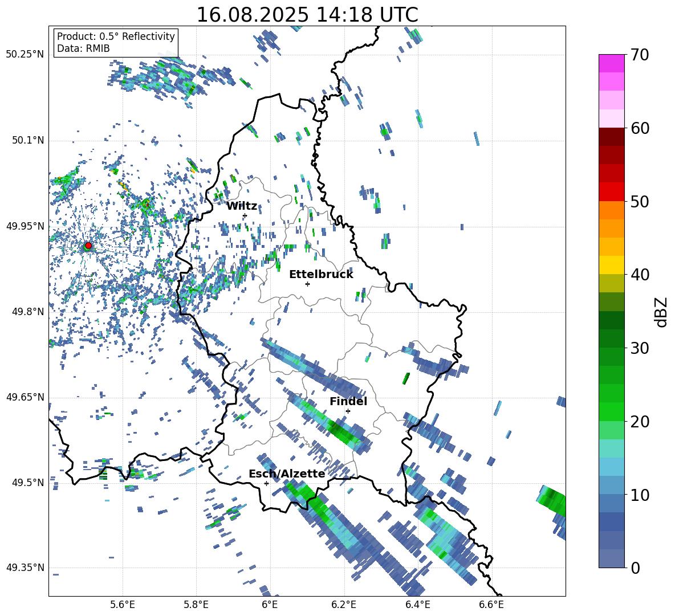Click the 6.4°E longitude label
Screen dimensions: 675x616
[417, 605]
